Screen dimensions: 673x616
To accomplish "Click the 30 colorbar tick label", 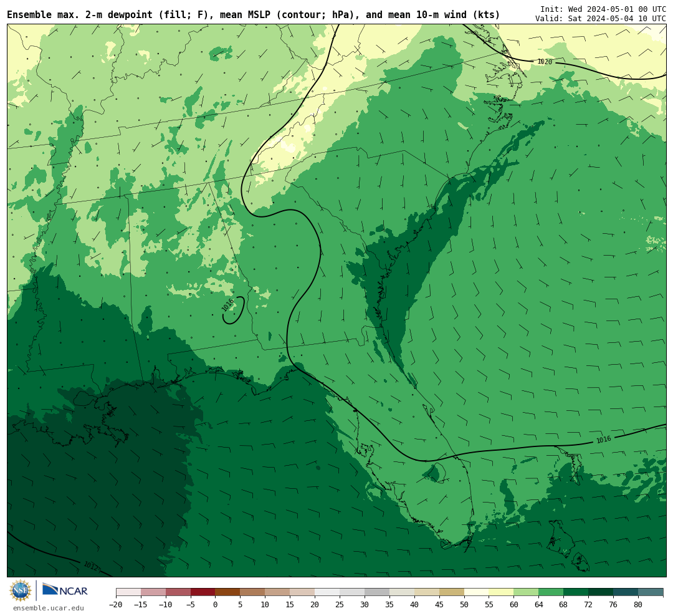I will (x=365, y=605).
